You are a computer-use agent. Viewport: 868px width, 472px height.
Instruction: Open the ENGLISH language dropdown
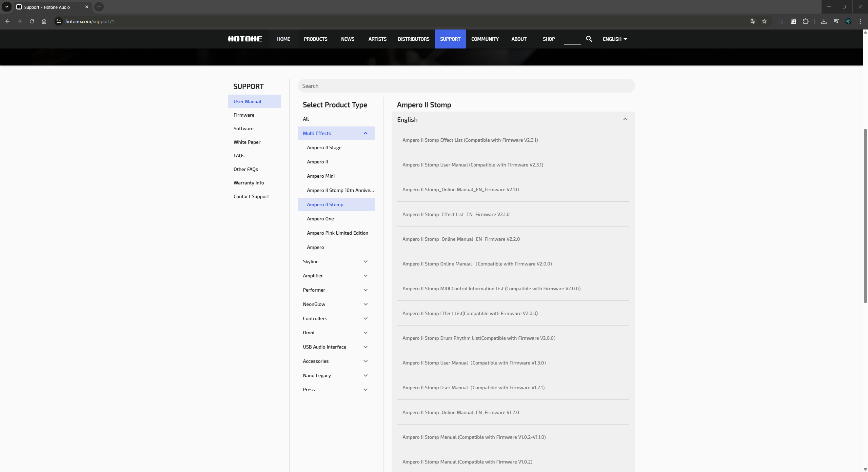tap(614, 39)
